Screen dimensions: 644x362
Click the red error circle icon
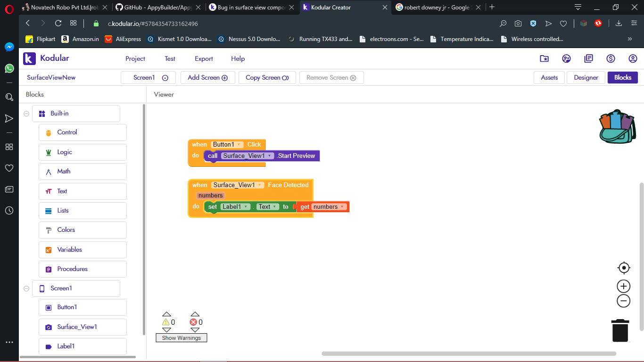[193, 322]
